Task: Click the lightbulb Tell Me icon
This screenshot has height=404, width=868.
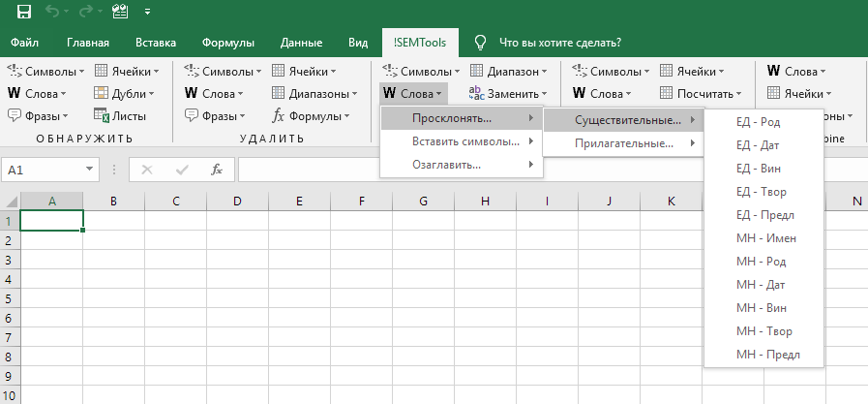Action: 481,42
